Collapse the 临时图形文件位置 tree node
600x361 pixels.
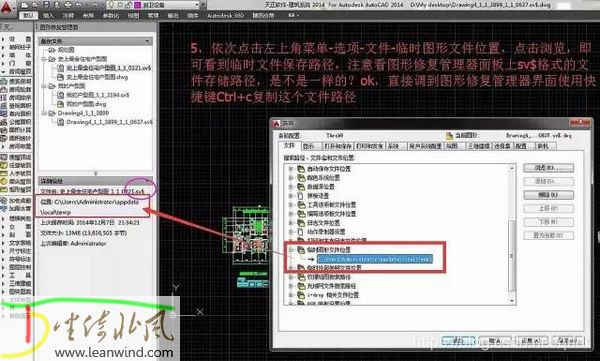click(291, 250)
